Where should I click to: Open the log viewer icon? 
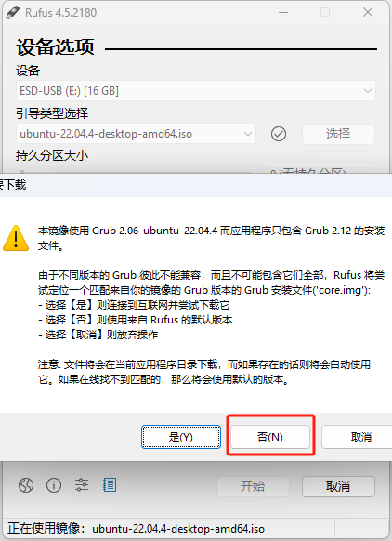coord(110,485)
